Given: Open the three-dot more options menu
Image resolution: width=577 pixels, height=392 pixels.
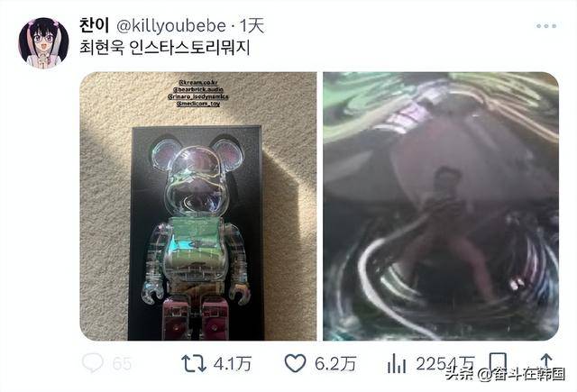Looking at the screenshot, I should (x=546, y=26).
